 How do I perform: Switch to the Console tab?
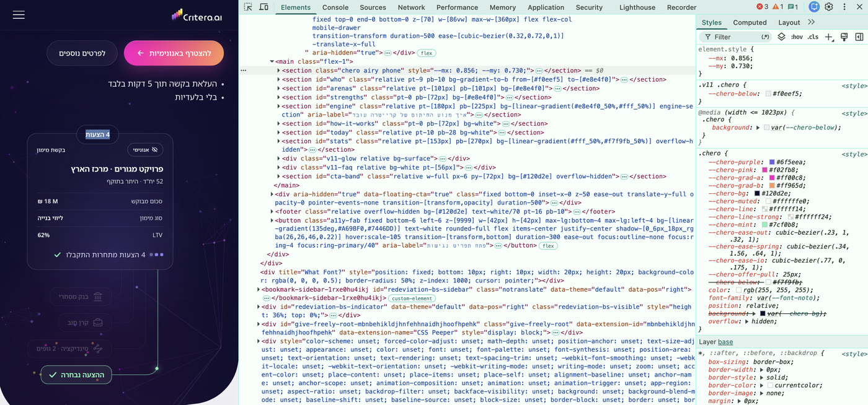[x=335, y=7]
